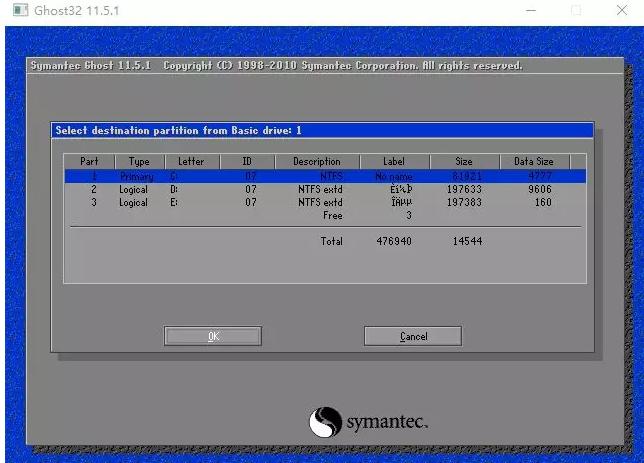Close the Ghost32 window

621,11
